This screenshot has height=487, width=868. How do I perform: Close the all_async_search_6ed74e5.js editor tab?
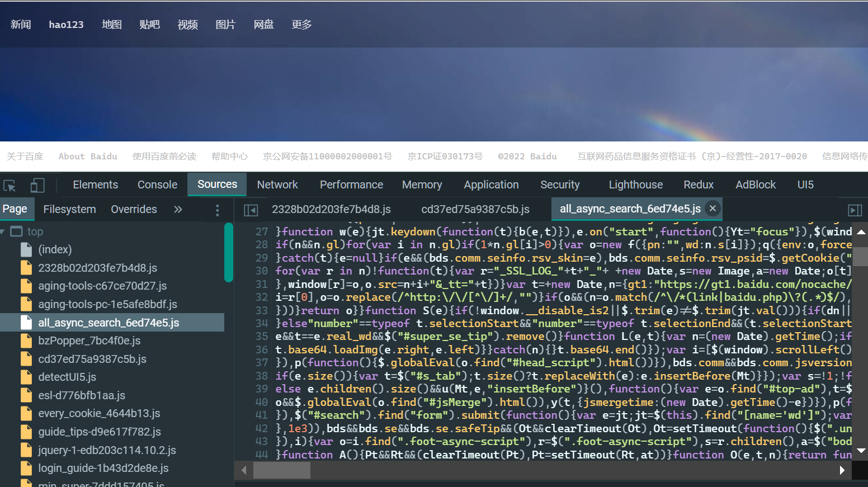tap(713, 208)
